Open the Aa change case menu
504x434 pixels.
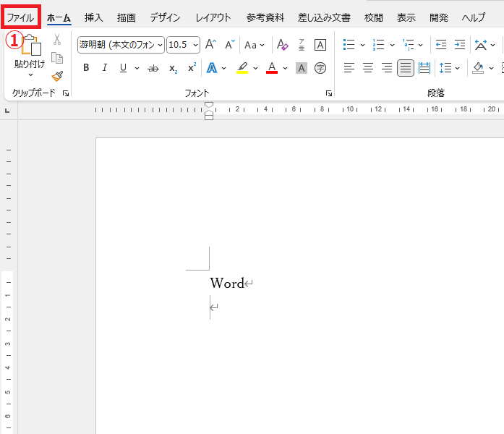click(255, 45)
